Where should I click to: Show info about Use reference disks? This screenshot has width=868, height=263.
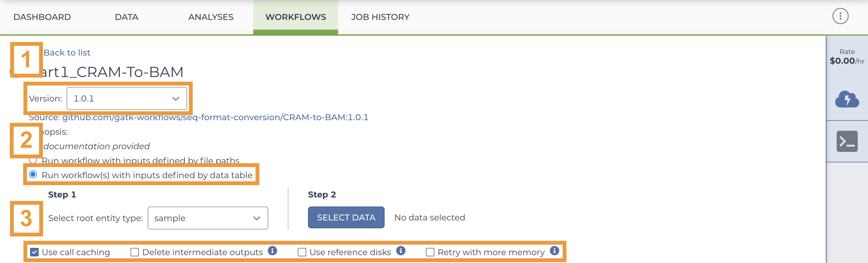point(401,251)
